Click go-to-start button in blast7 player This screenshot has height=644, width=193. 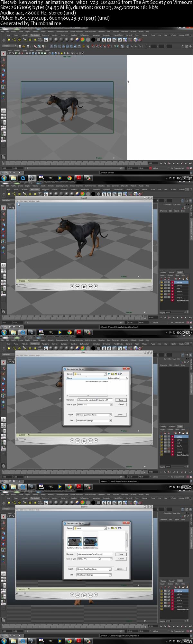(72, 286)
